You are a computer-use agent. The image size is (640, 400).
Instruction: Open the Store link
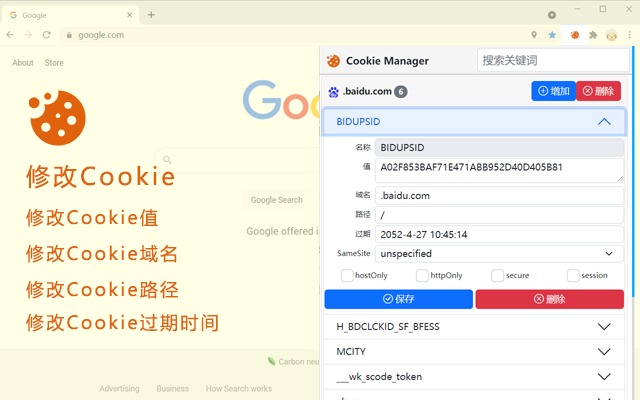click(x=54, y=63)
